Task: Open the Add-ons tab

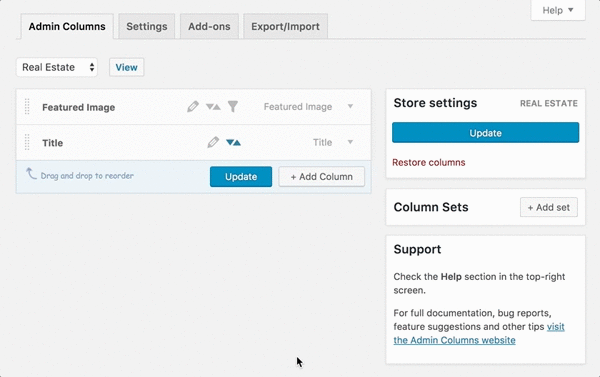Action: [209, 26]
